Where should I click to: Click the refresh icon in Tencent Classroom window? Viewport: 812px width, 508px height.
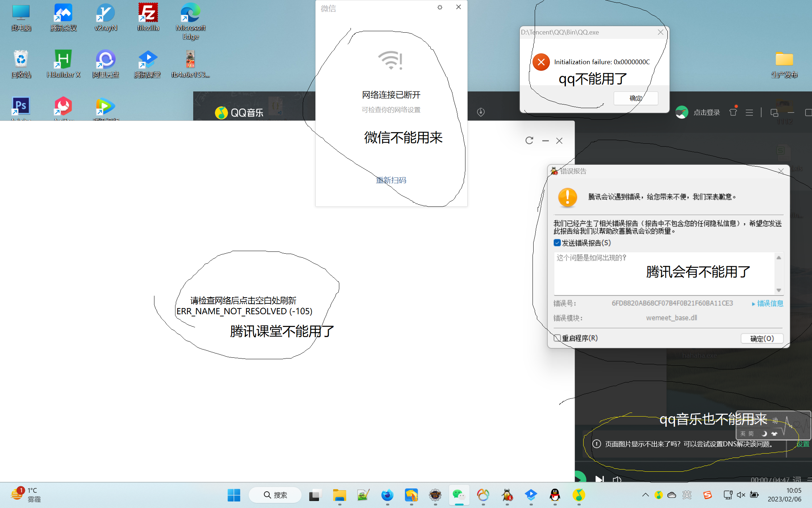point(529,140)
